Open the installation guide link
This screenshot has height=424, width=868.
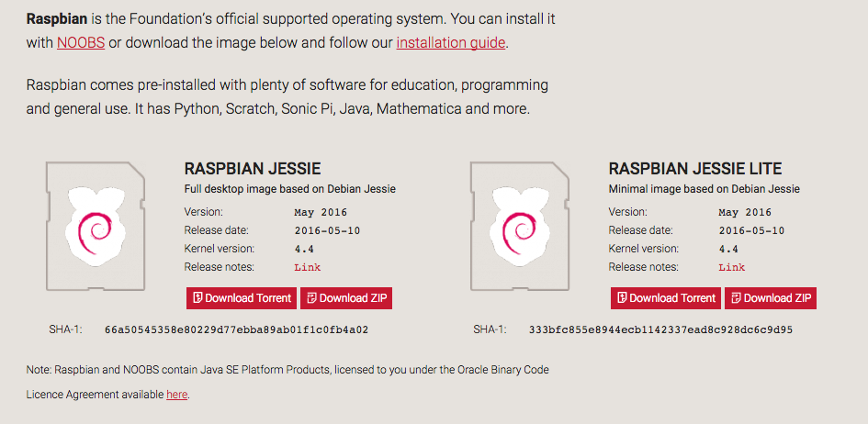tap(451, 42)
